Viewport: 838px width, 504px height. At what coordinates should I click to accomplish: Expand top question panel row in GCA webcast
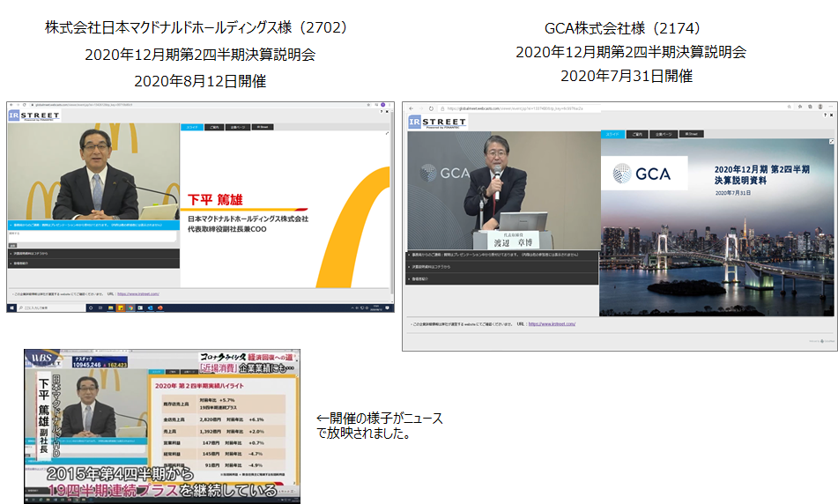[502, 255]
